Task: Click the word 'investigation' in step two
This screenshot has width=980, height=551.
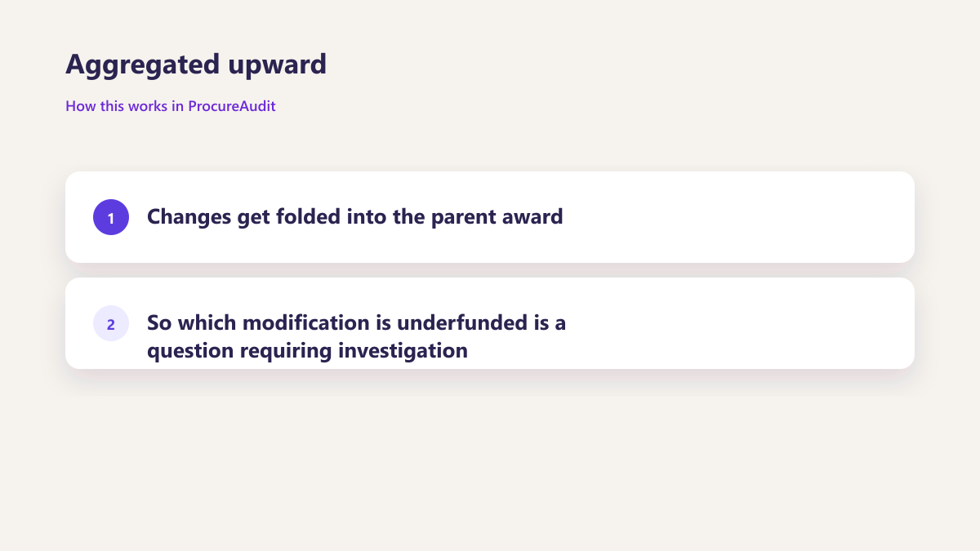Action: pos(403,351)
